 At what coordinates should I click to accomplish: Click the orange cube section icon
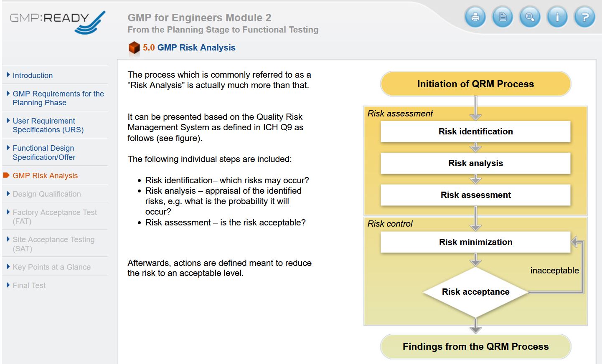134,48
